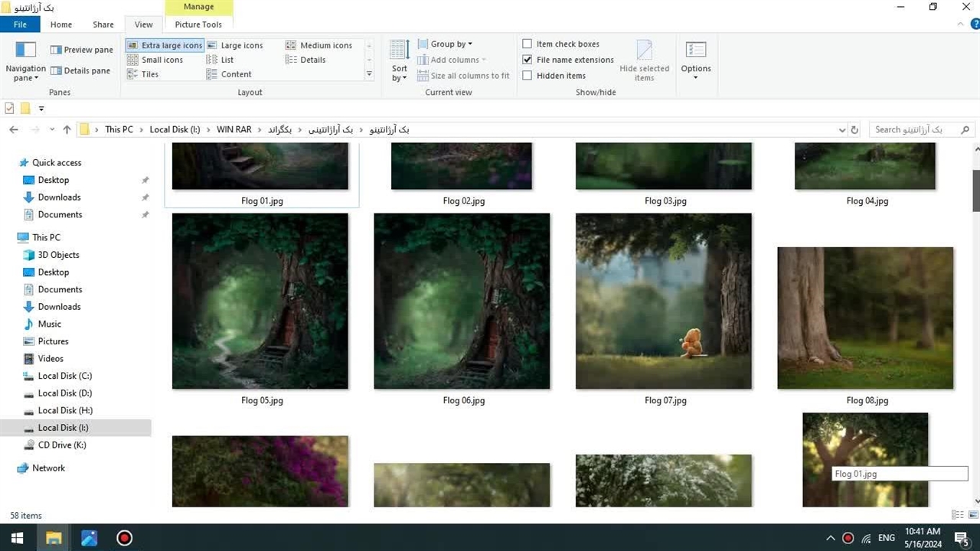Expand the Group by dropdown
Screen dimensions: 980x551
tap(451, 44)
